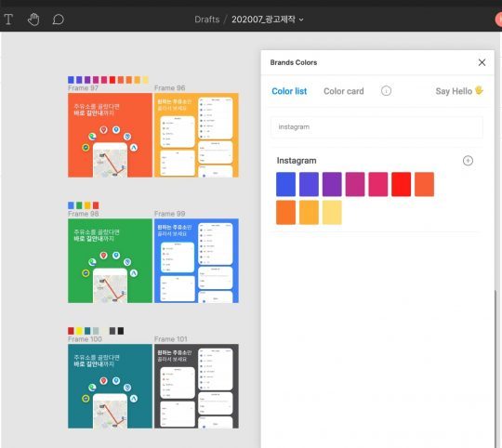Select the Frame 96 label

click(x=170, y=88)
